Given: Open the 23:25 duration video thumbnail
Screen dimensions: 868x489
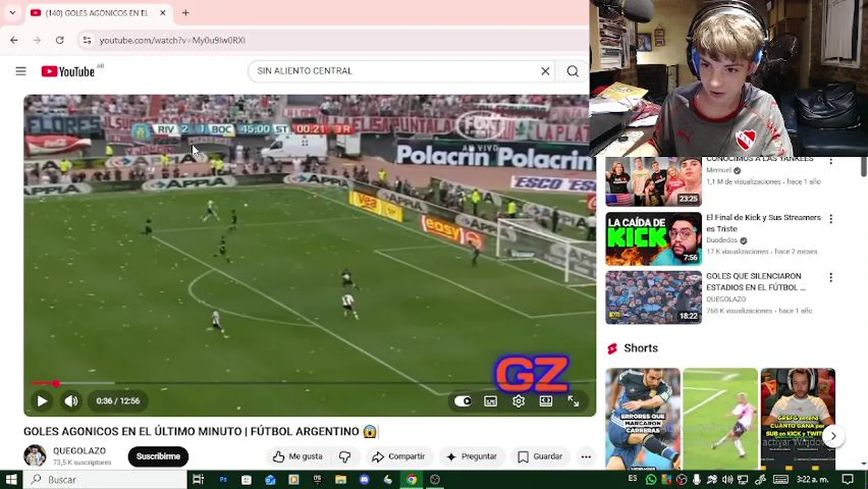Looking at the screenshot, I should coord(653,181).
